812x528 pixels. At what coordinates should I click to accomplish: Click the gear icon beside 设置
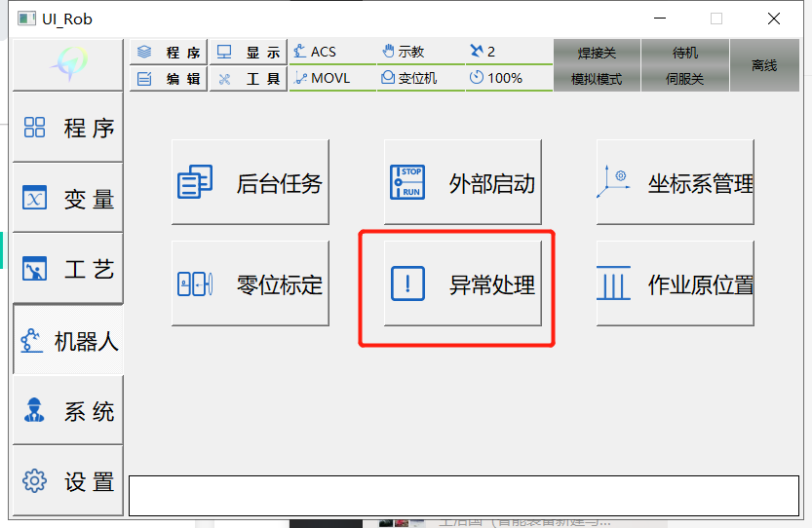[34, 481]
